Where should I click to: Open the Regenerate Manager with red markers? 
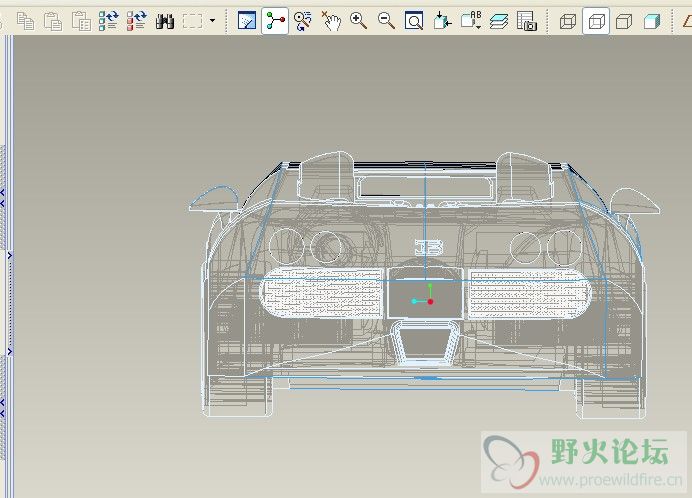pos(136,21)
